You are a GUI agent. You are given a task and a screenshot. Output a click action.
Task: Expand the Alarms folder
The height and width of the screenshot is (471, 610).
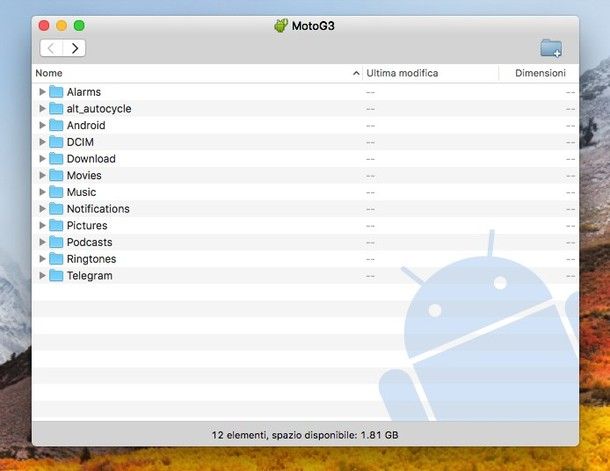(x=42, y=92)
